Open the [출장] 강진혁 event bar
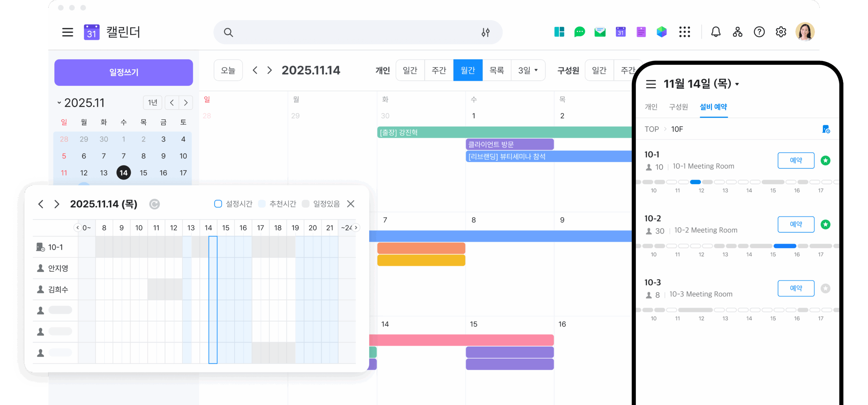 coord(504,132)
